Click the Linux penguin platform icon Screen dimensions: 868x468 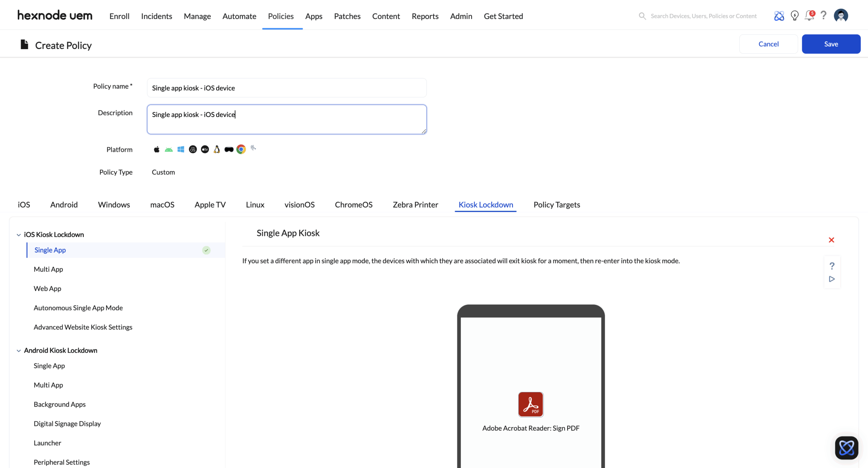pos(217,149)
